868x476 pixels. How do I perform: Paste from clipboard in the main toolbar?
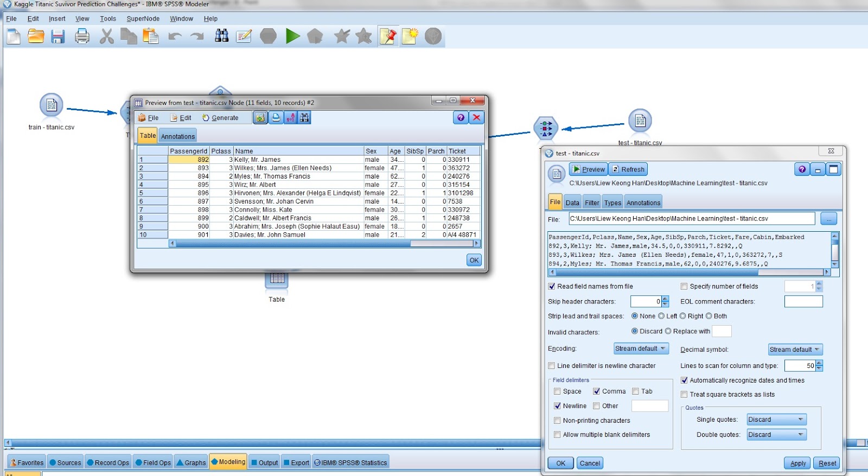pyautogui.click(x=150, y=36)
